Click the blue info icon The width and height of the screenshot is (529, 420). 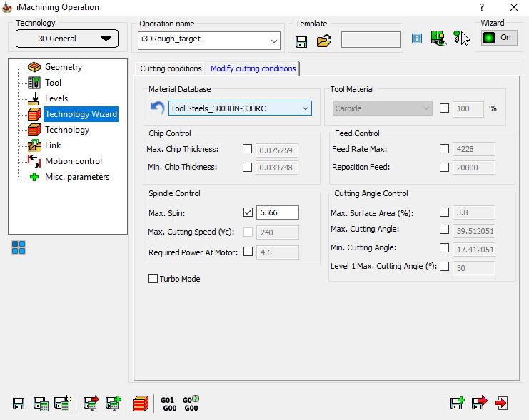click(x=417, y=39)
